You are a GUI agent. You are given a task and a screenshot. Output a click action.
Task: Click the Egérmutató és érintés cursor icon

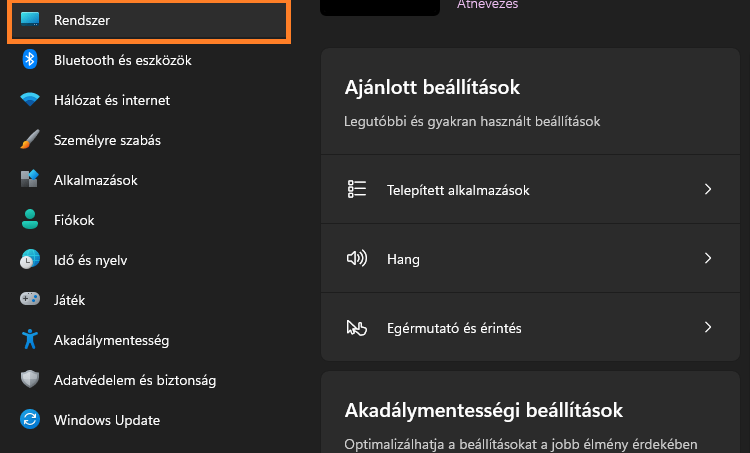point(357,327)
